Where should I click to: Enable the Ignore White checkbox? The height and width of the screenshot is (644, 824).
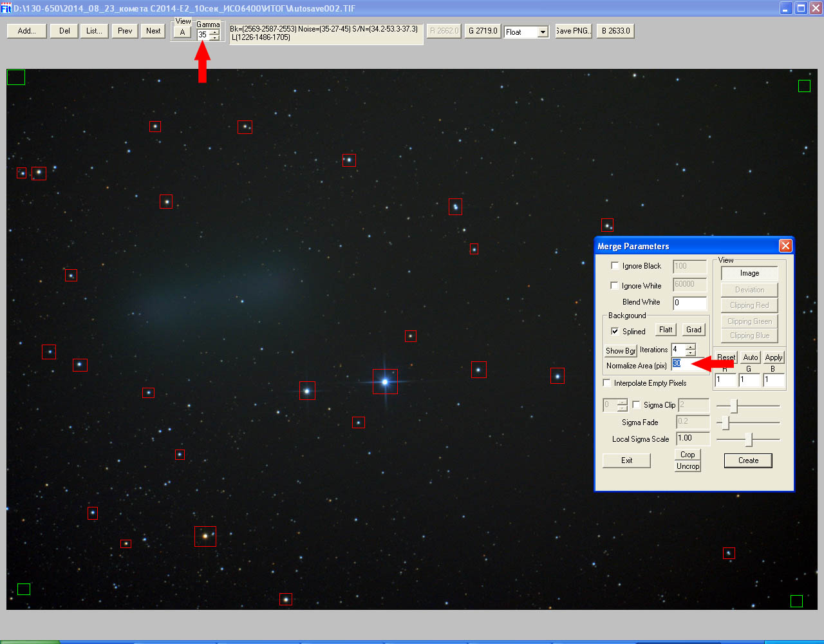tap(615, 285)
